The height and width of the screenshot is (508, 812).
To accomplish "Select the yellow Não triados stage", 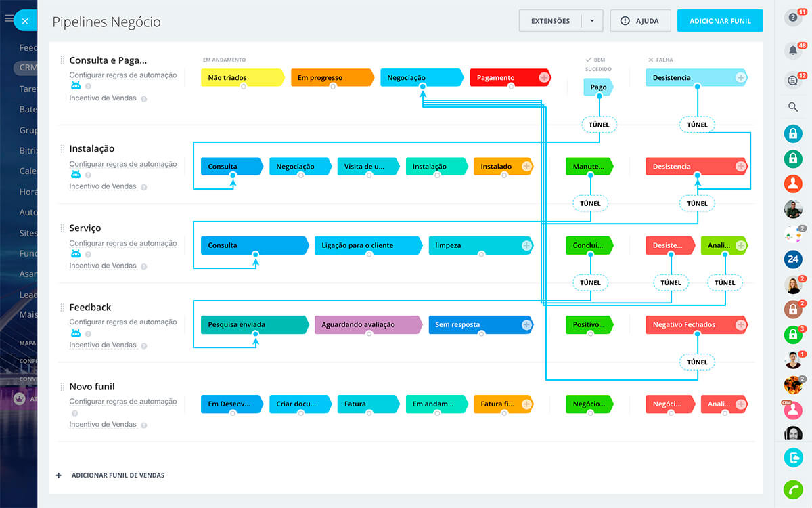I will pos(242,78).
